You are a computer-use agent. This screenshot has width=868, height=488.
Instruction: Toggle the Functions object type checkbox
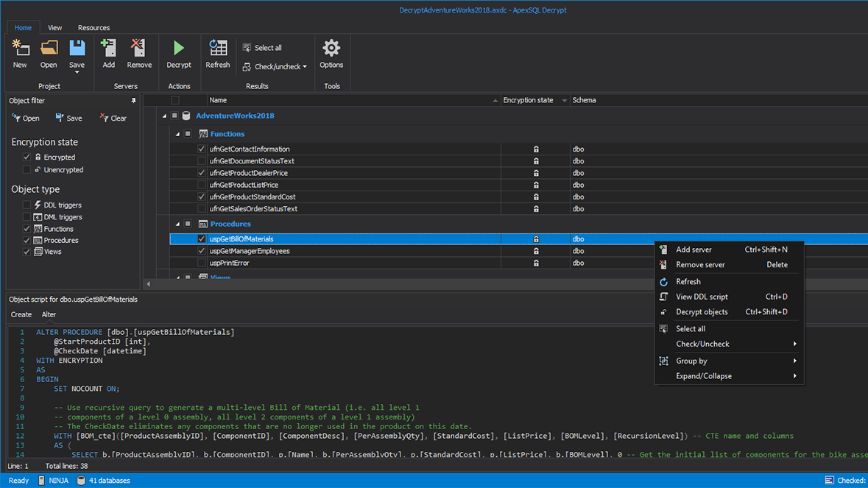pos(27,228)
